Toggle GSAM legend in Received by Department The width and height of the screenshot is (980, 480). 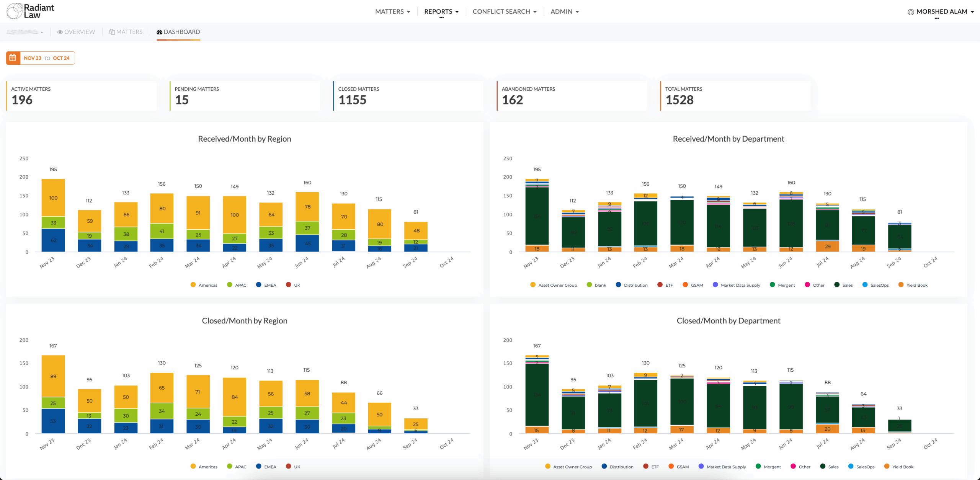pyautogui.click(x=693, y=285)
